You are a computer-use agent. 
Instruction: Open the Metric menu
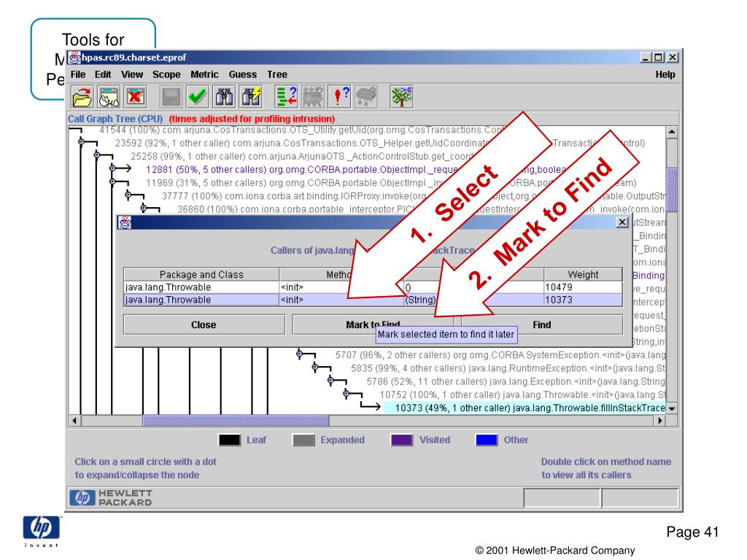[204, 75]
